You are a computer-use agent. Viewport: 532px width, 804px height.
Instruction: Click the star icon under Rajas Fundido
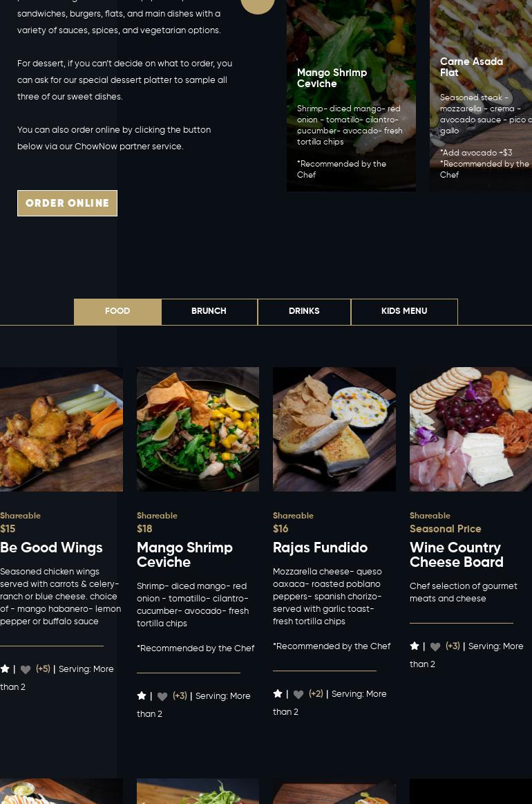pos(278,694)
